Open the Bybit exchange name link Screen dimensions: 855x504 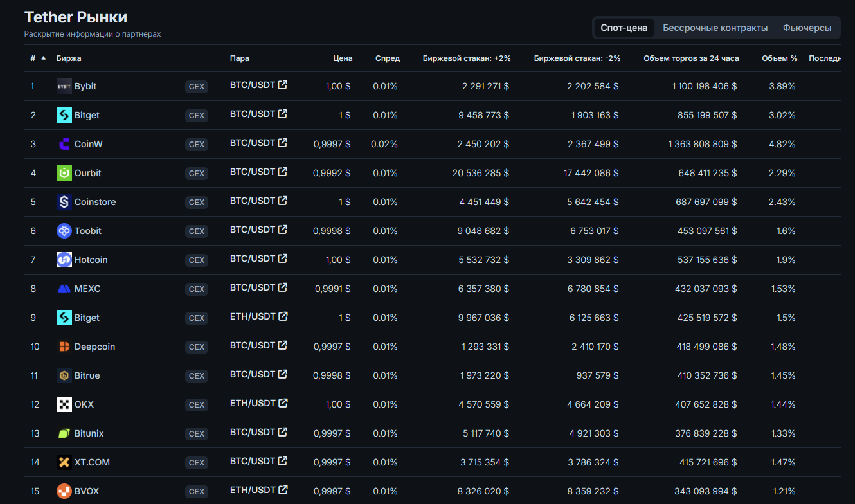tap(85, 86)
